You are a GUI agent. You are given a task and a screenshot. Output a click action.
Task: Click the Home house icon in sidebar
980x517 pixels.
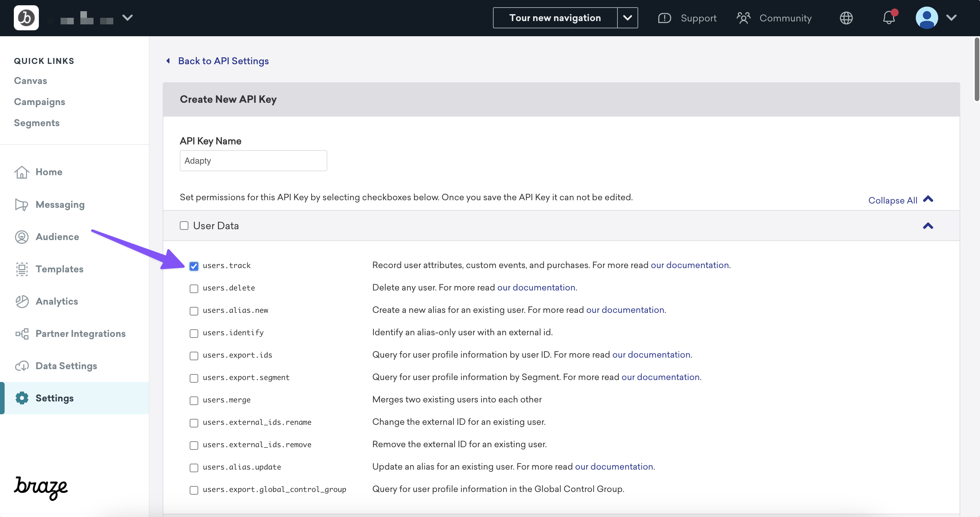(x=22, y=172)
